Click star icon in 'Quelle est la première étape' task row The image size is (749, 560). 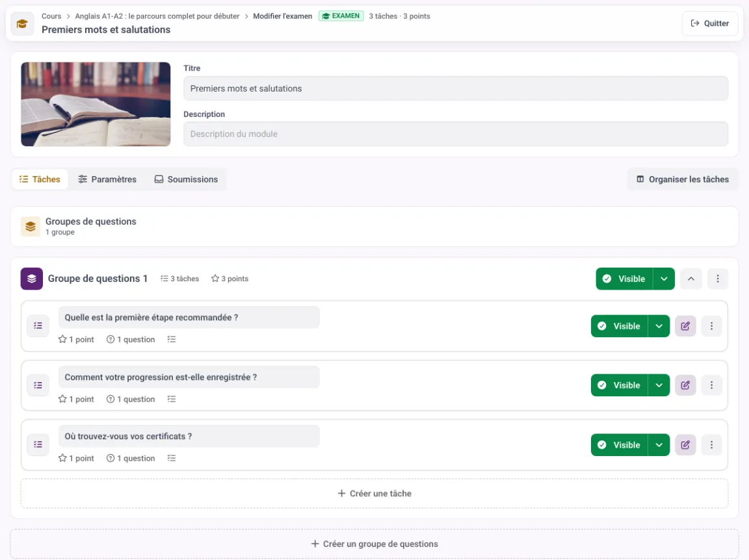[62, 339]
